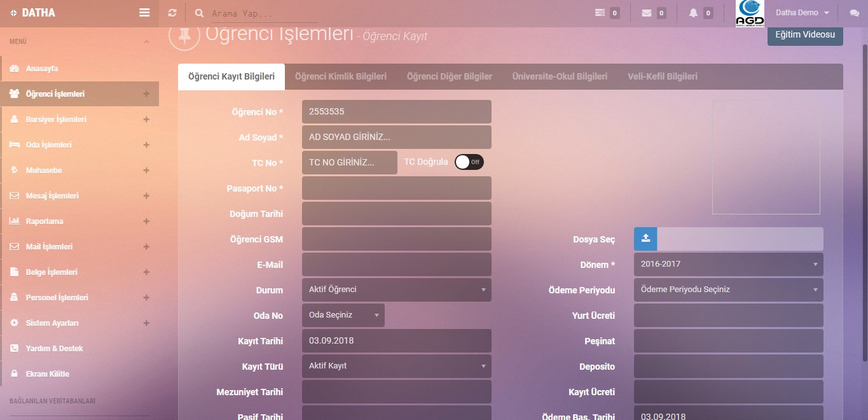Image resolution: width=868 pixels, height=420 pixels.
Task: Open the Ödeme Periyodu dropdown
Action: [x=728, y=290]
